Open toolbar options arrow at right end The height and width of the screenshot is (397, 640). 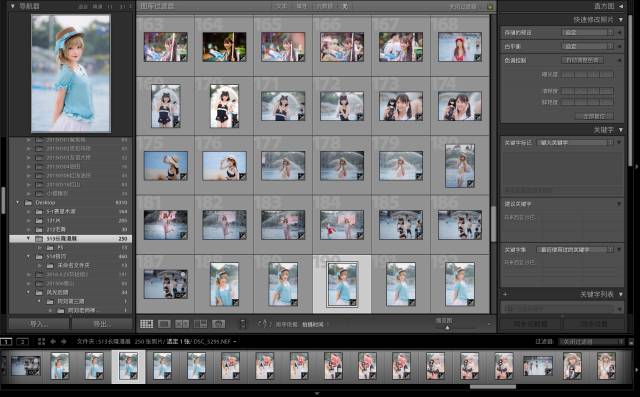[x=489, y=324]
